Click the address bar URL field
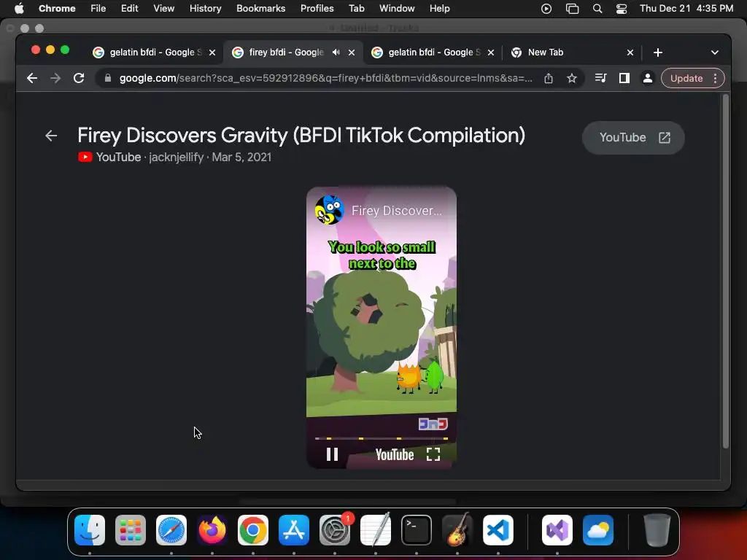747x560 pixels. (326, 78)
